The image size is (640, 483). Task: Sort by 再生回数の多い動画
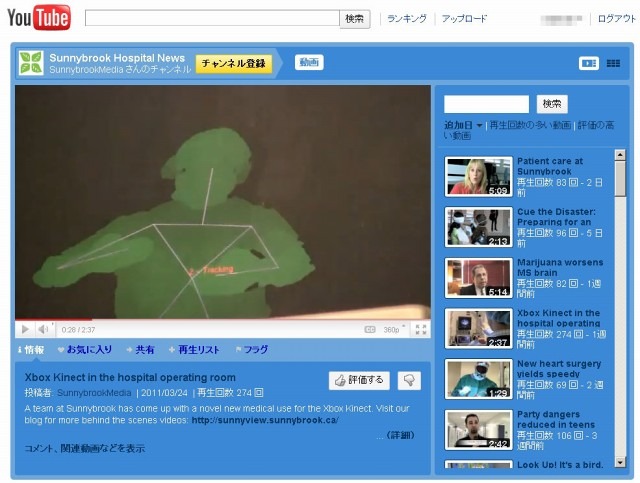point(530,125)
